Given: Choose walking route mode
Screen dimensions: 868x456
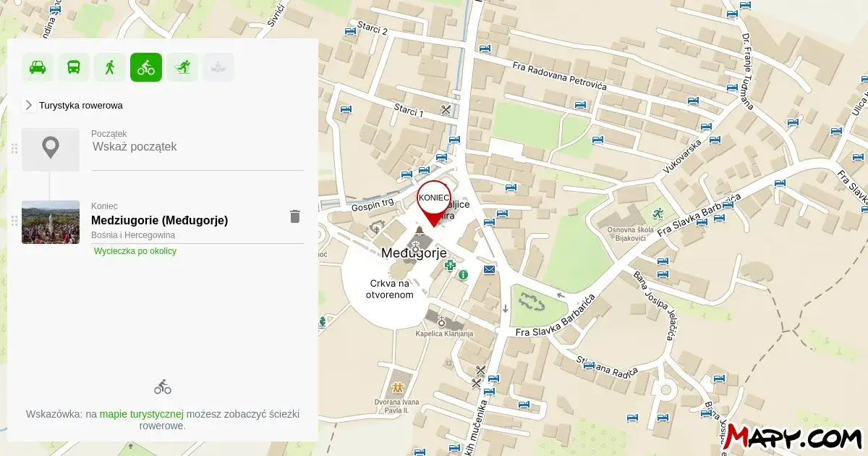Looking at the screenshot, I should click(110, 67).
